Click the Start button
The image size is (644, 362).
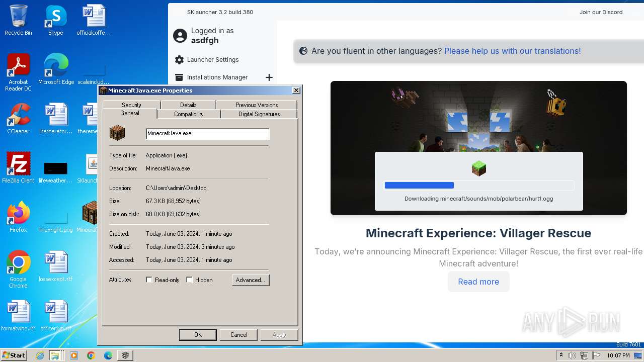point(14,355)
